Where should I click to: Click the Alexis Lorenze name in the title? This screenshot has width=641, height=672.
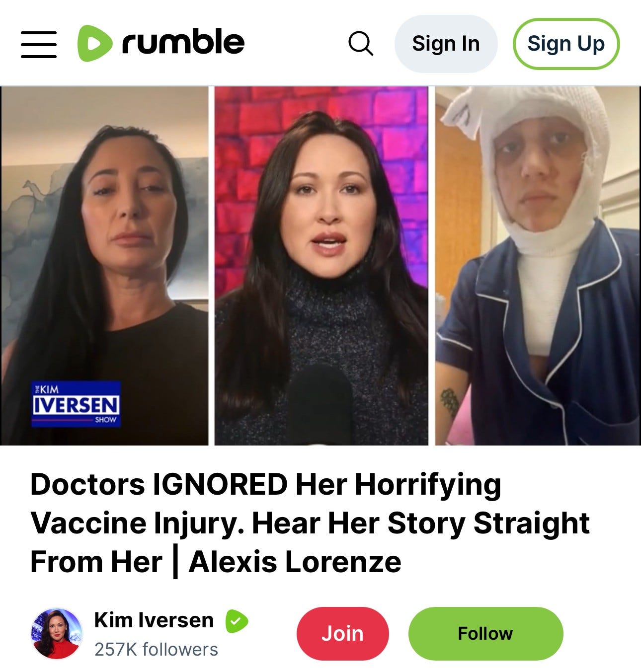click(295, 562)
